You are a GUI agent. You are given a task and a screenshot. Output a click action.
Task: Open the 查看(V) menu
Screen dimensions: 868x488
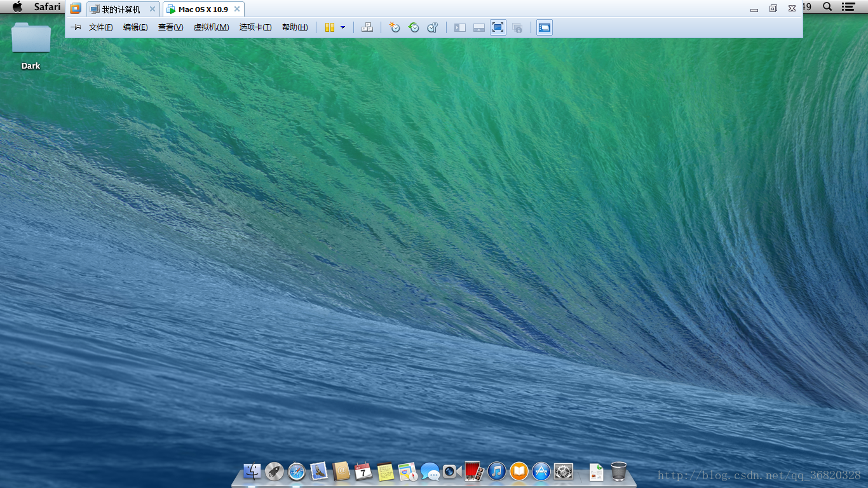pyautogui.click(x=170, y=27)
